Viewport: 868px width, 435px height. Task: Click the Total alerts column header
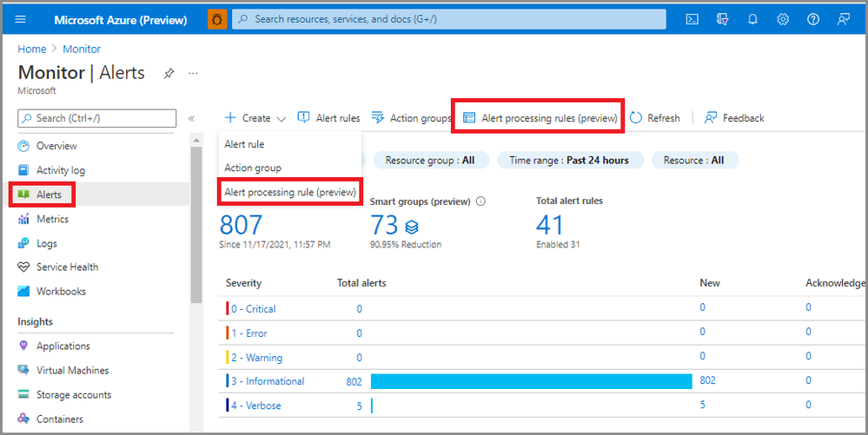[x=361, y=283]
